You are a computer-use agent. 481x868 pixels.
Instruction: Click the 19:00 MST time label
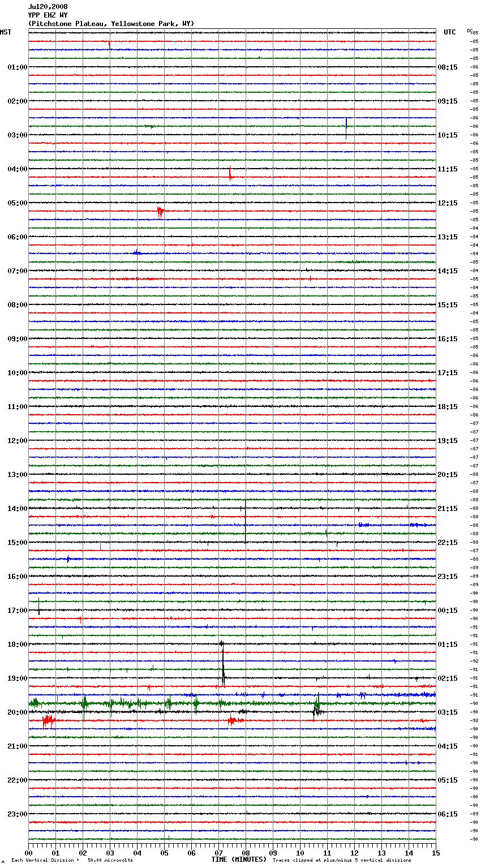18,678
